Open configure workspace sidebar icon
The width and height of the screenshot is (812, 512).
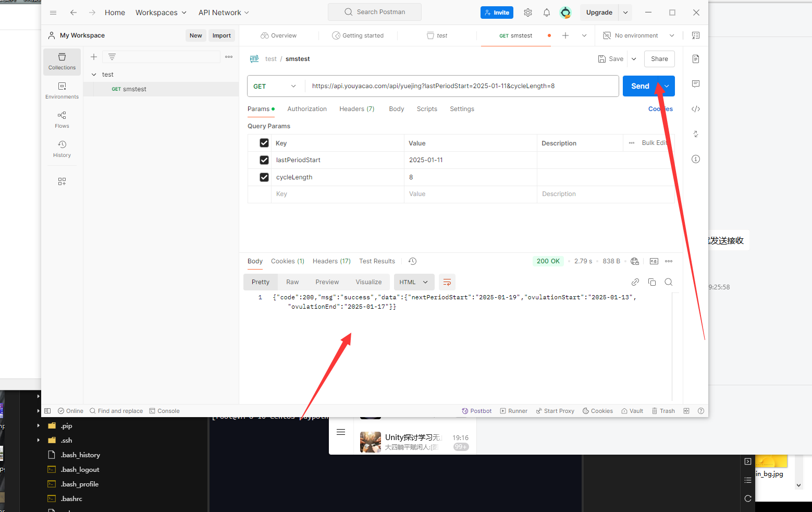tap(62, 181)
